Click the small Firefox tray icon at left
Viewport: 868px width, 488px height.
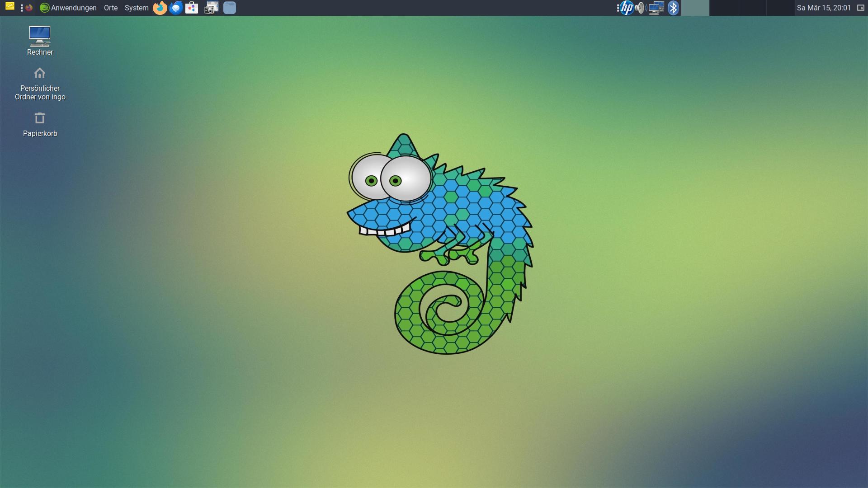tap(29, 8)
